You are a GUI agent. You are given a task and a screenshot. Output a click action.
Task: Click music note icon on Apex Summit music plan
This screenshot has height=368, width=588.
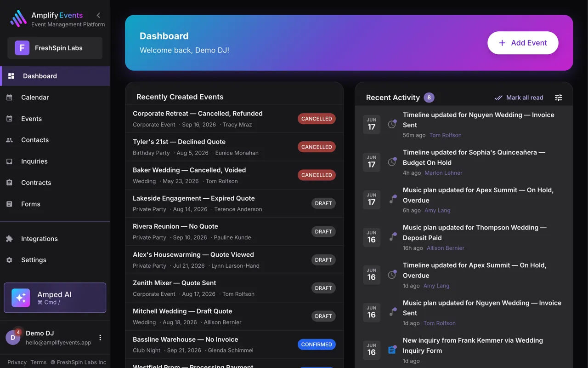pyautogui.click(x=392, y=200)
